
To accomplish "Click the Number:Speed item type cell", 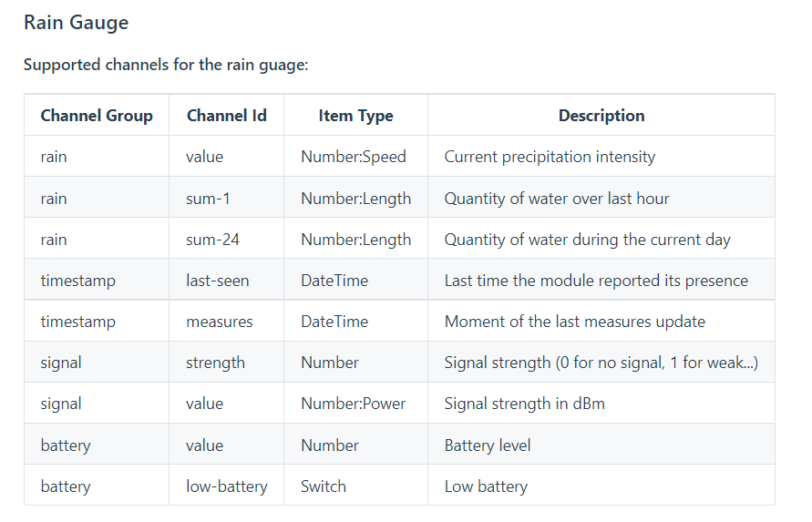I will click(x=354, y=157).
